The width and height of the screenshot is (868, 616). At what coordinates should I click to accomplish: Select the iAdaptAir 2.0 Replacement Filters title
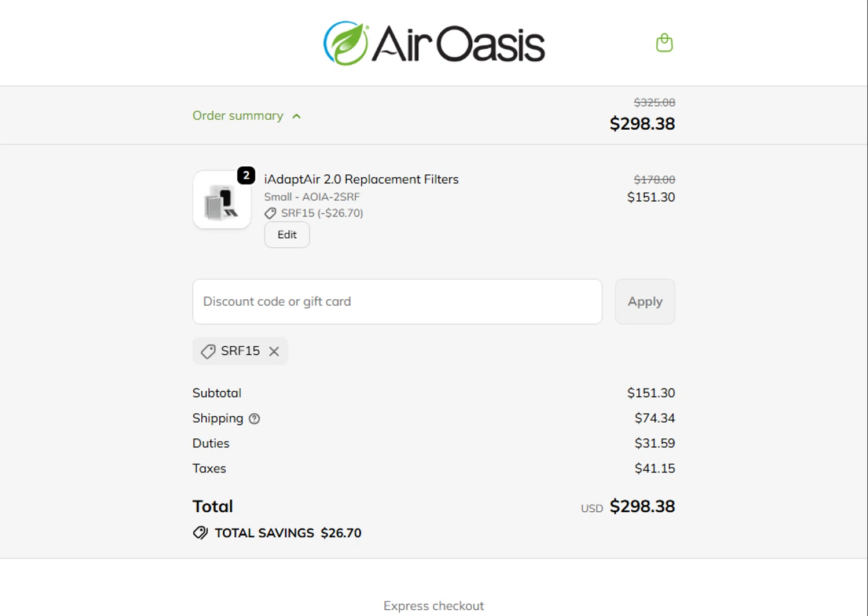(x=361, y=179)
